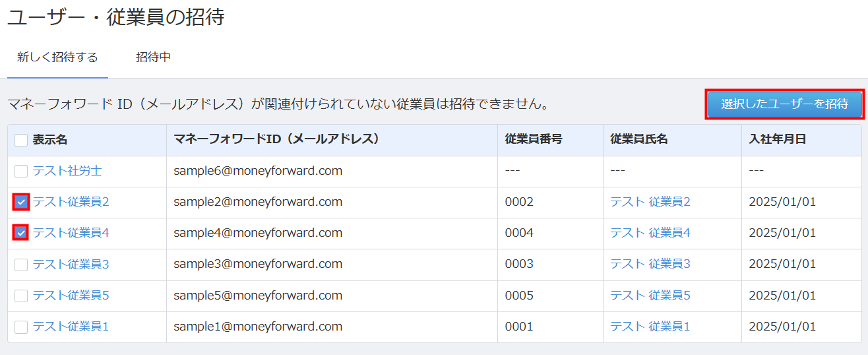This screenshot has height=355, width=868.
Task: Switch to the 招待中 tab
Action: tap(153, 57)
